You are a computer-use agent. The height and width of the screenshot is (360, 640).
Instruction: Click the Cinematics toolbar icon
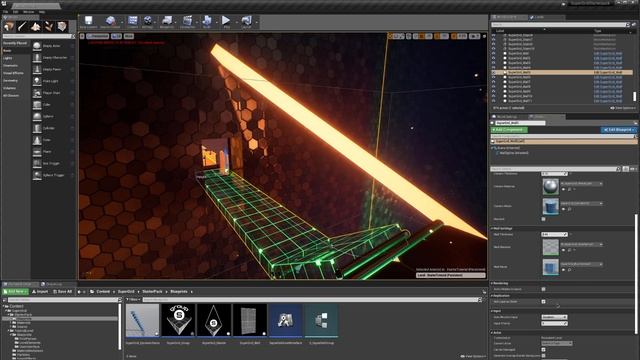point(187,20)
